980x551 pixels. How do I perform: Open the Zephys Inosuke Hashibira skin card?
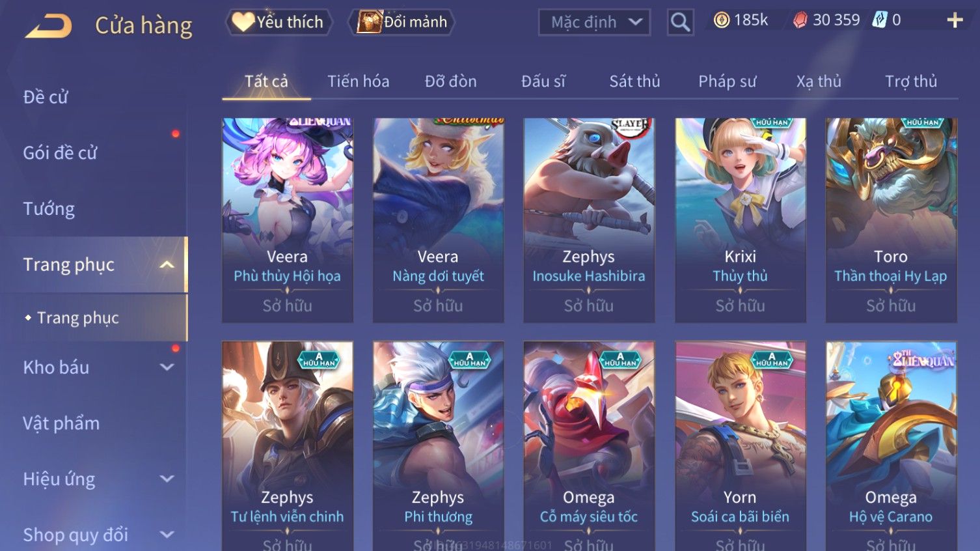tap(589, 220)
